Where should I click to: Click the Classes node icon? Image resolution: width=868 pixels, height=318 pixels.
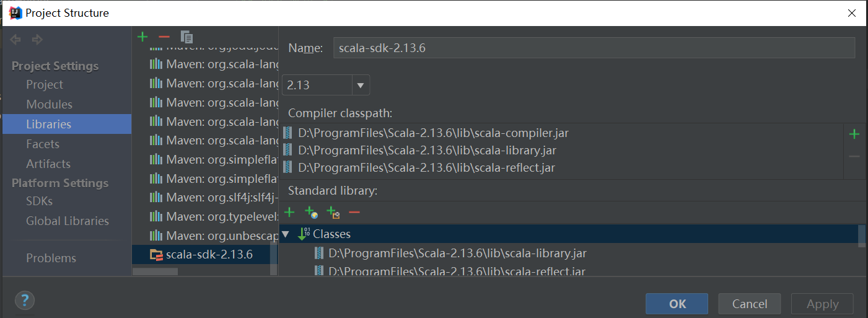[304, 234]
